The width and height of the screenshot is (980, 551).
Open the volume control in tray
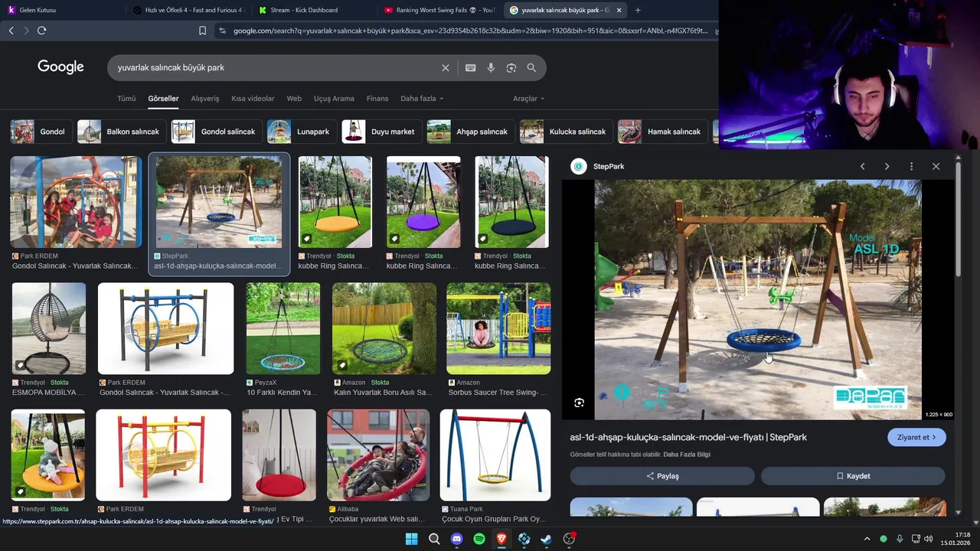pyautogui.click(x=928, y=539)
